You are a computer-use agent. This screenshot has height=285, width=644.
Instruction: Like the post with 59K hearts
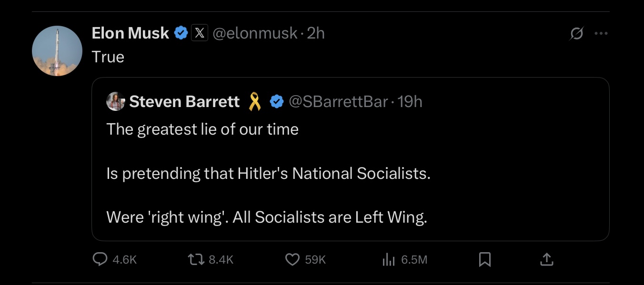click(292, 259)
